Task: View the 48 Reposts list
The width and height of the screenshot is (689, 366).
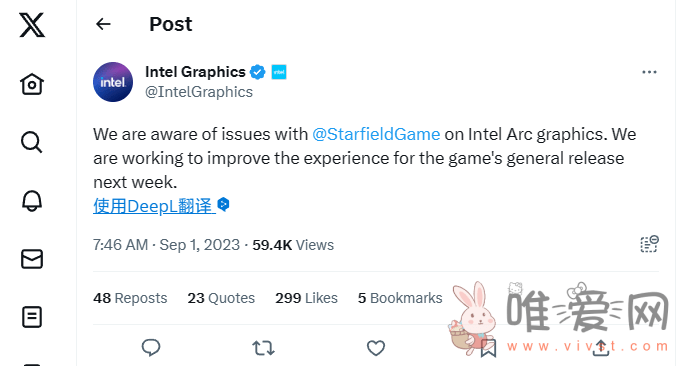Action: pyautogui.click(x=130, y=298)
